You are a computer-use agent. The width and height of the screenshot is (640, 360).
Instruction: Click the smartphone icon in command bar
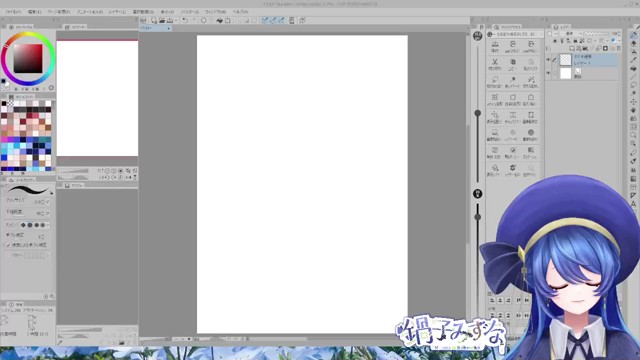[291, 20]
